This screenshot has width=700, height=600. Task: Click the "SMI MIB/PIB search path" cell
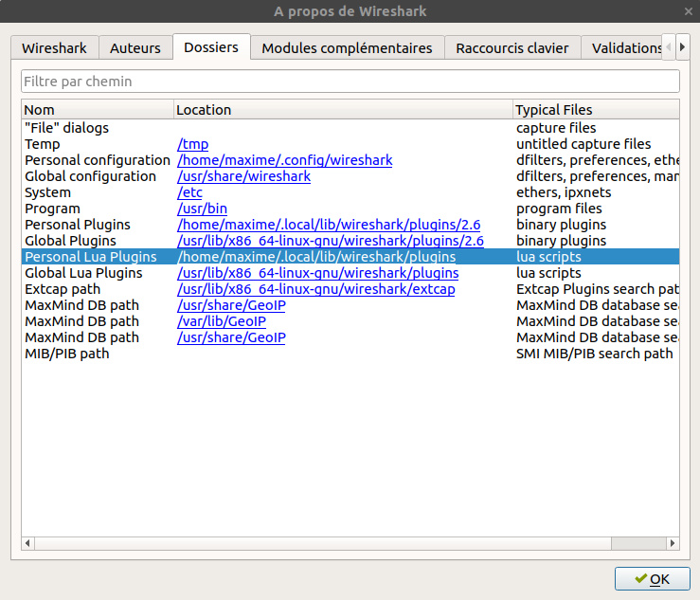point(594,354)
